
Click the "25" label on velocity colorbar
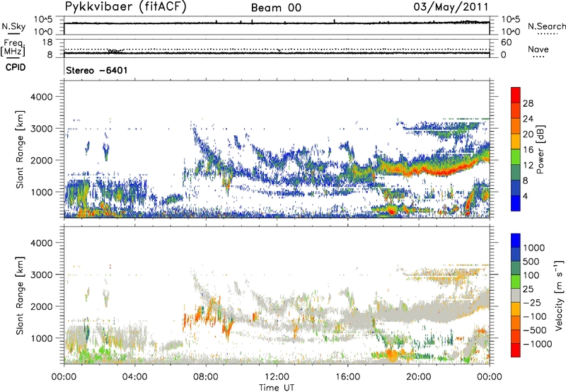pyautogui.click(x=529, y=289)
